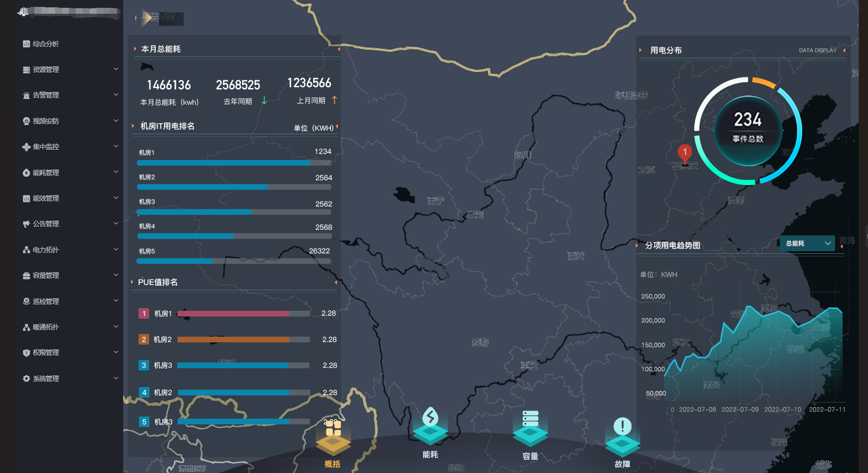This screenshot has height=473, width=868.
Task: Expand the 视频安防 chevron
Action: click(116, 121)
